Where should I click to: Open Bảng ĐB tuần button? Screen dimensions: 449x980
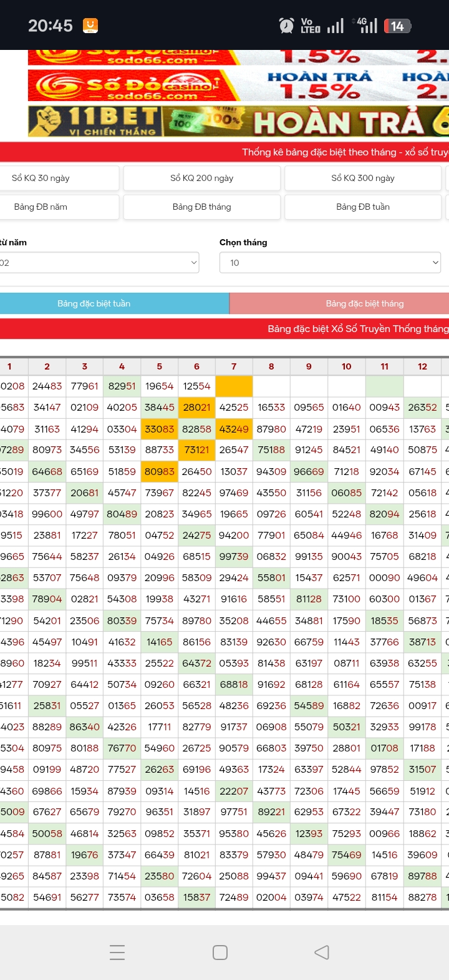pyautogui.click(x=363, y=207)
